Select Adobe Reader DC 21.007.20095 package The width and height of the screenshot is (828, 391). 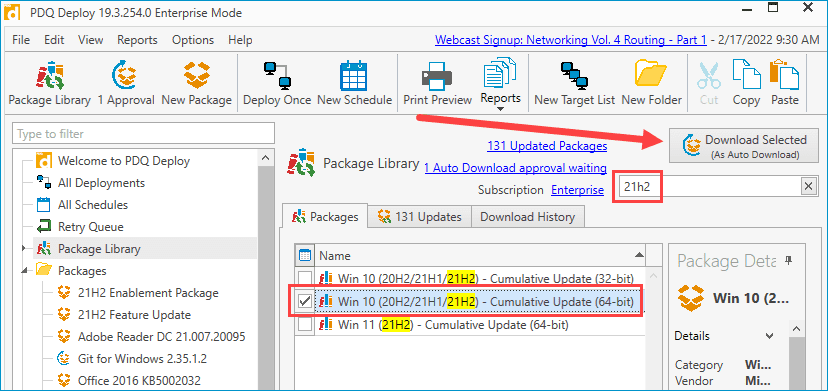pos(162,337)
